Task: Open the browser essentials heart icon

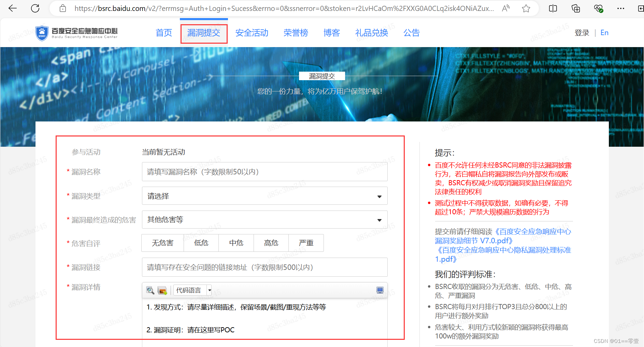Action: pos(598,8)
